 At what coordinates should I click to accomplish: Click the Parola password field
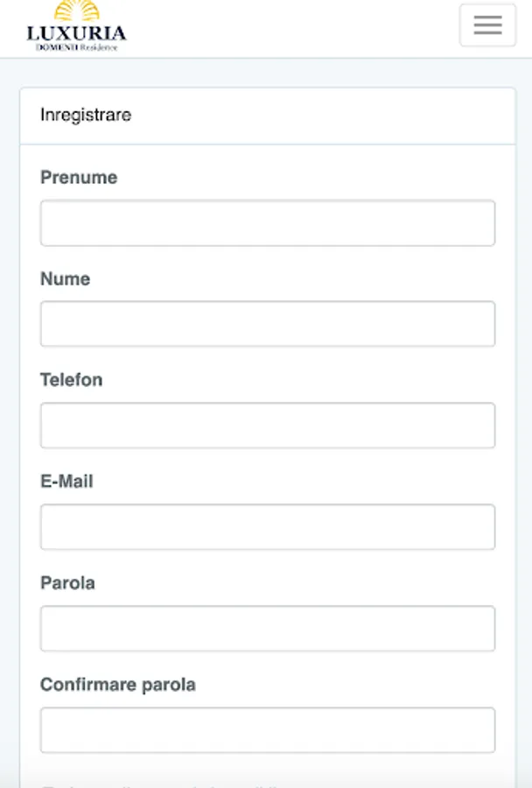(267, 629)
